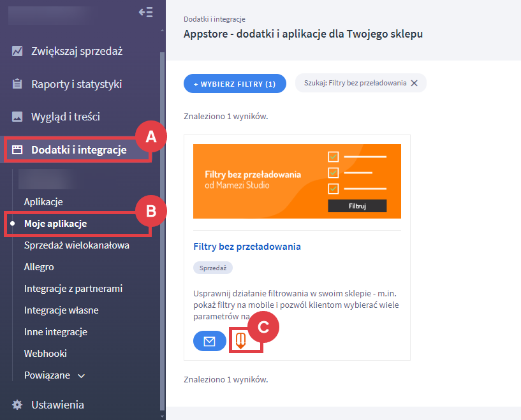Click the Sprzedaż category tag
Screen dimensions: 521x420
pyautogui.click(x=213, y=268)
